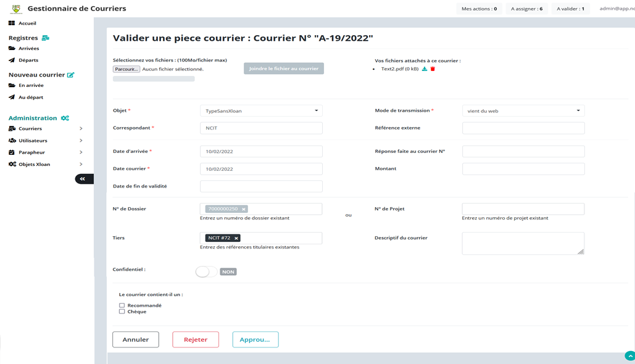Viewport: 635px width, 364px height.
Task: Remove the NCIT #72 tiers tag
Action: (236, 238)
